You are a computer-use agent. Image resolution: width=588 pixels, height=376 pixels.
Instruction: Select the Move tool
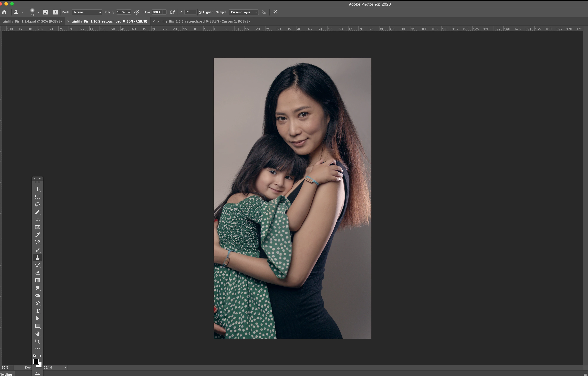(x=37, y=189)
